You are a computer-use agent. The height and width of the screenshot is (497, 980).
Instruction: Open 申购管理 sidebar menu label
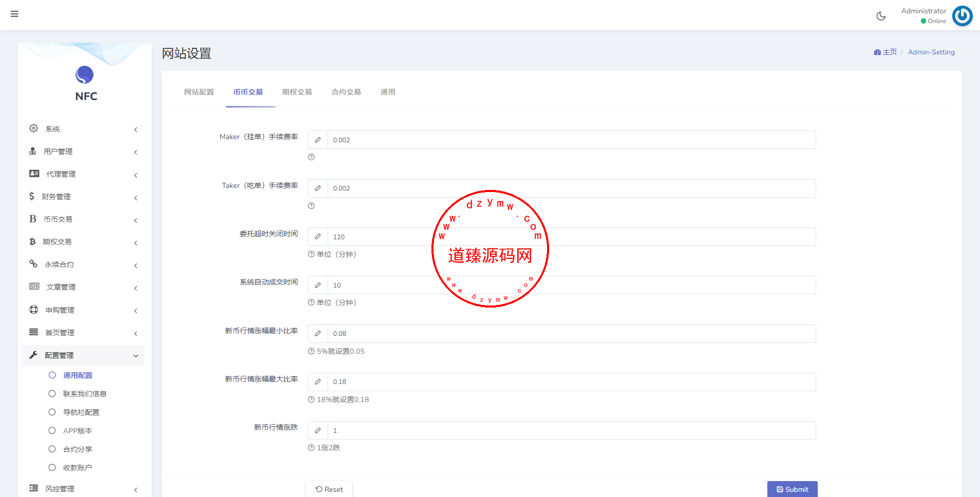60,310
